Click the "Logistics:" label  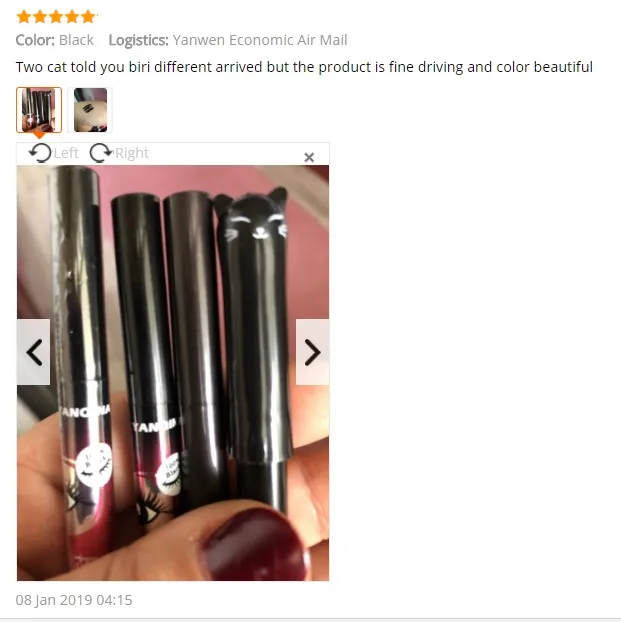click(x=138, y=40)
